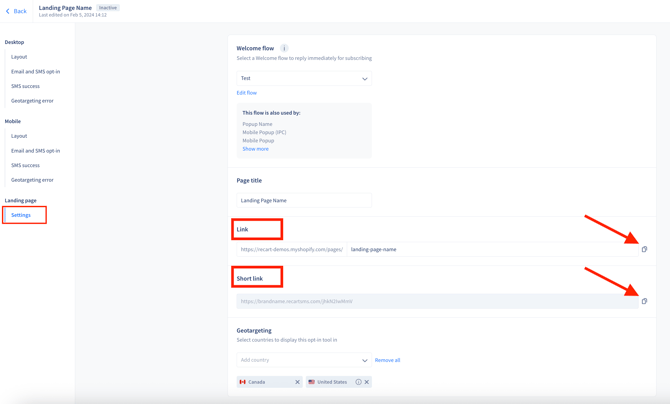670x404 pixels.
Task: Select Desktop Layout in sidebar
Action: (x=19, y=57)
